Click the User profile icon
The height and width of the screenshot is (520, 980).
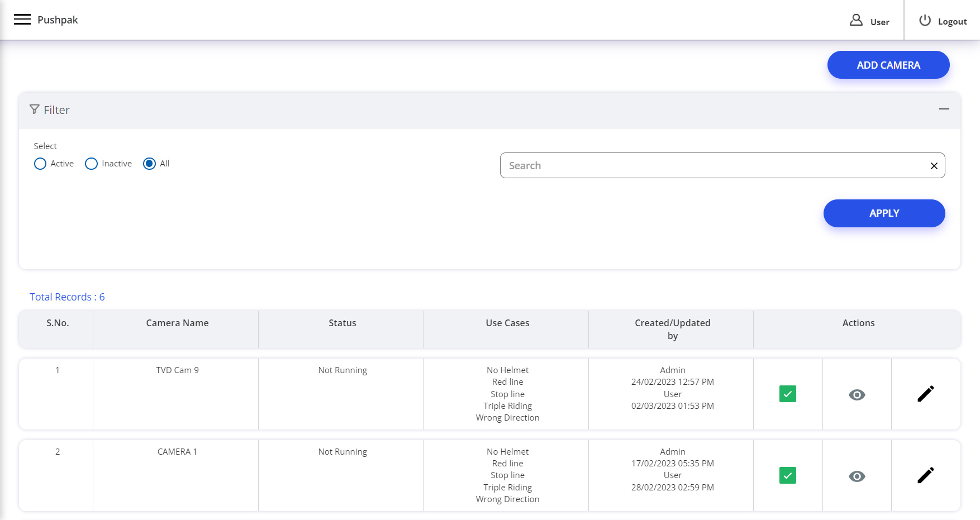pos(856,21)
